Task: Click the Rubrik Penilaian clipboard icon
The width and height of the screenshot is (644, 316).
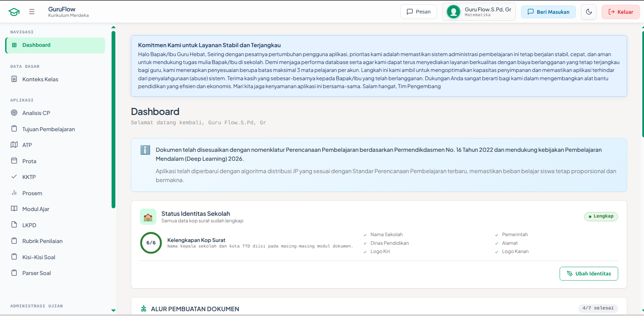Action: [x=14, y=241]
